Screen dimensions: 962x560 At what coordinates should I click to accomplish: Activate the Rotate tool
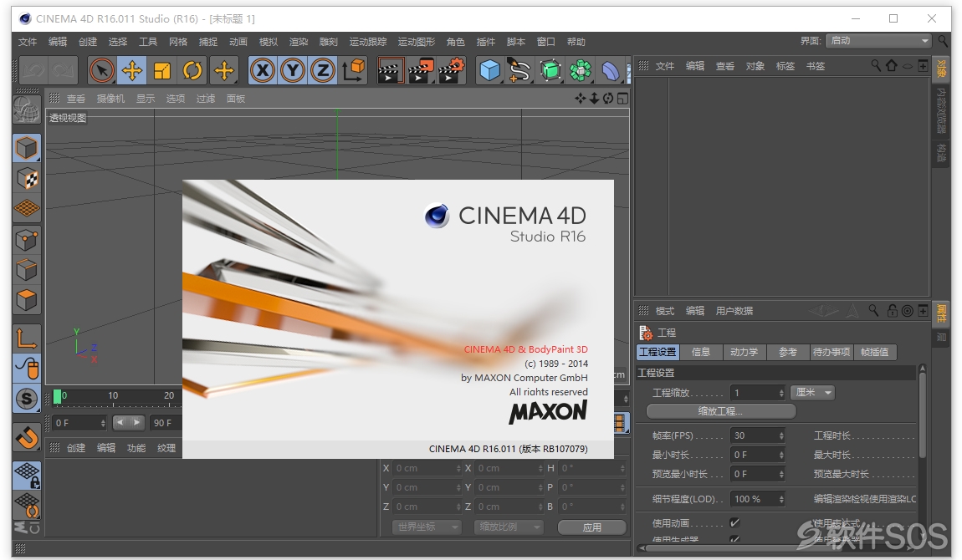(192, 70)
